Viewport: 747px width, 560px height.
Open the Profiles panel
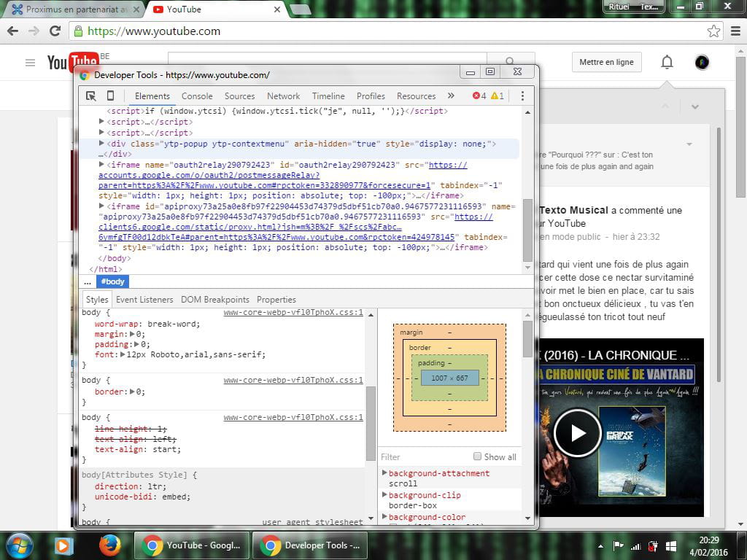pos(371,96)
